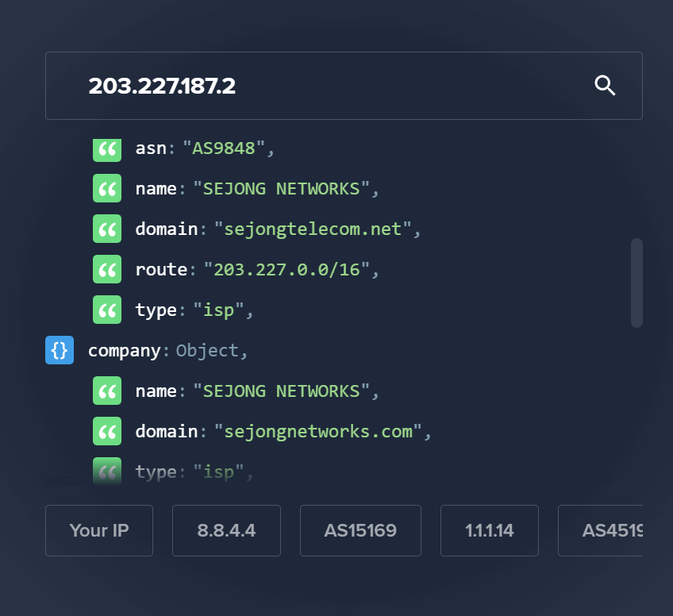This screenshot has width=673, height=616.
Task: Click the blue braces icon beside company
Action: click(60, 350)
